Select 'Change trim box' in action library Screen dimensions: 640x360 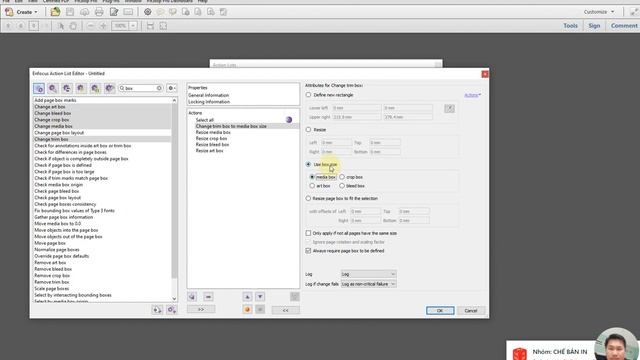(102, 139)
